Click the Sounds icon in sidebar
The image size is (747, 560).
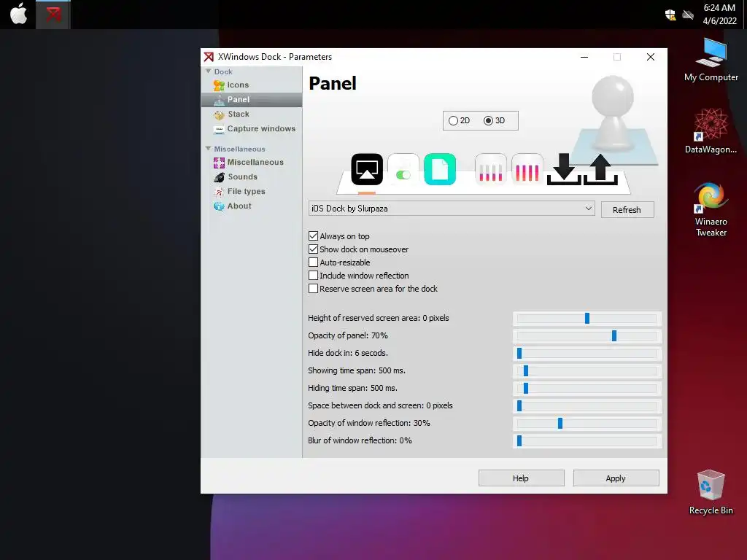click(x=219, y=177)
